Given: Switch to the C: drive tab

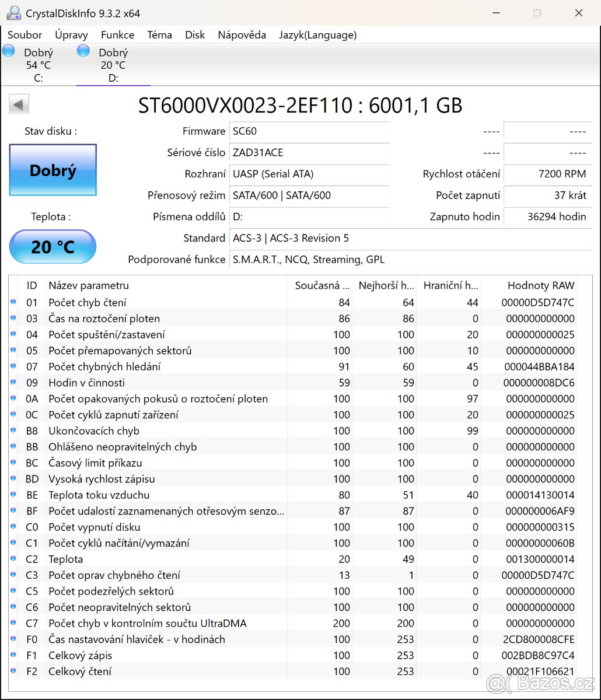Looking at the screenshot, I should click(38, 64).
